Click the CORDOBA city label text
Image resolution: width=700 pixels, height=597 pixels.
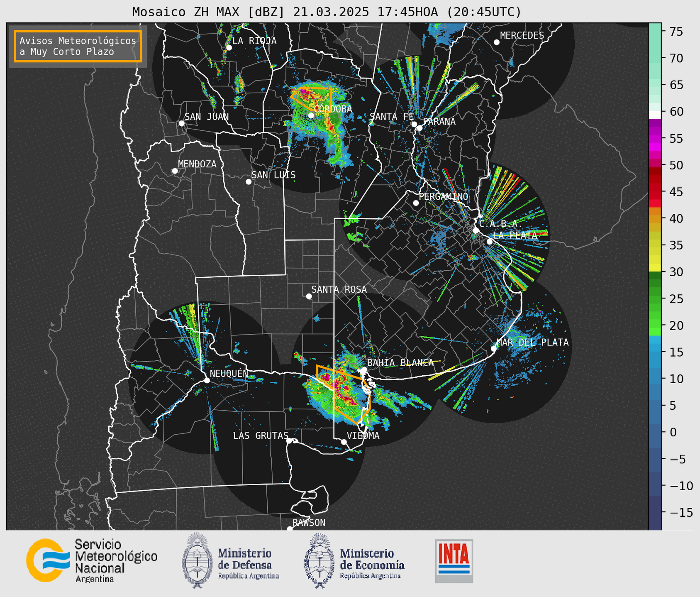333,109
